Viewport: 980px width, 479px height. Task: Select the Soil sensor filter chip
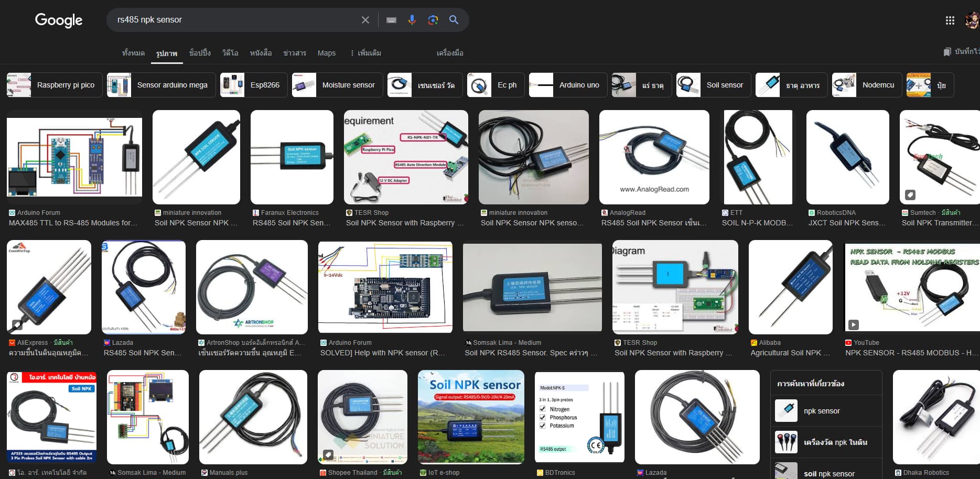[x=714, y=85]
